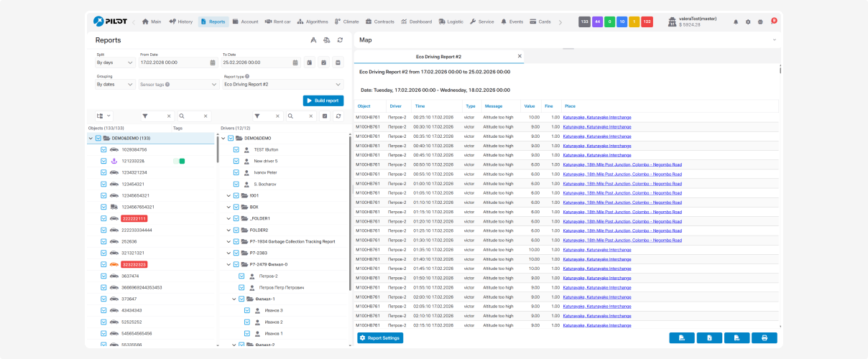Toggle checkbox for object 1028384756
Screen dimensions: 868x359
[x=103, y=149]
